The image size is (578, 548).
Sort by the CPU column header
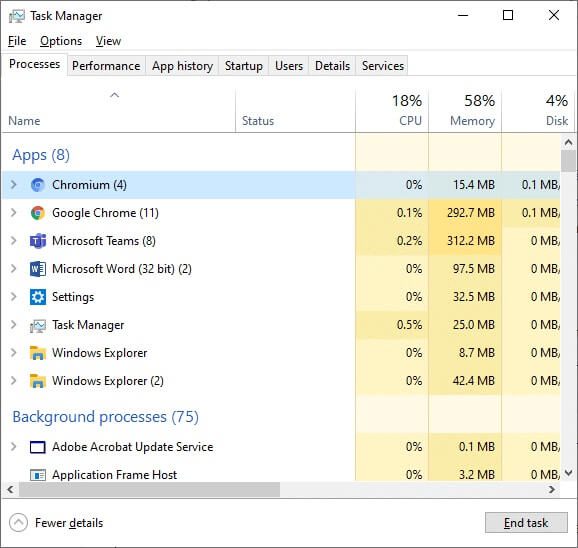392,111
